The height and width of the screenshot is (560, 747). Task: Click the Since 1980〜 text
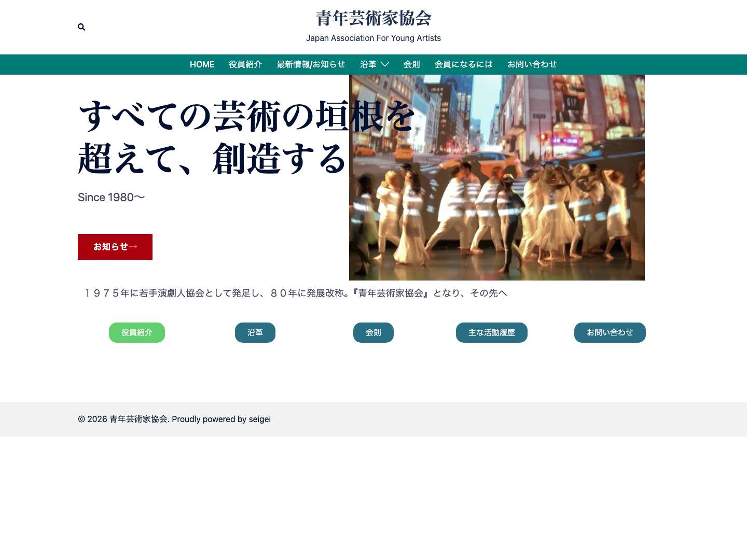coord(111,197)
